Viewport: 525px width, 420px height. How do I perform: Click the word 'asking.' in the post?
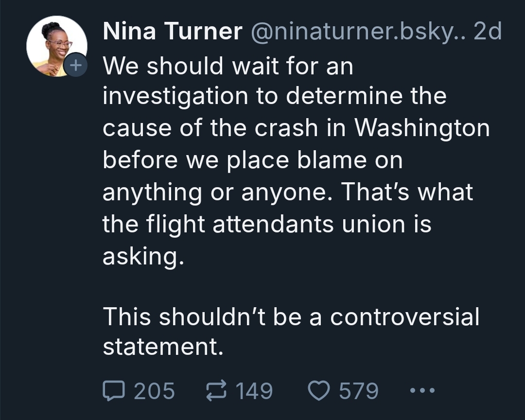click(x=143, y=257)
